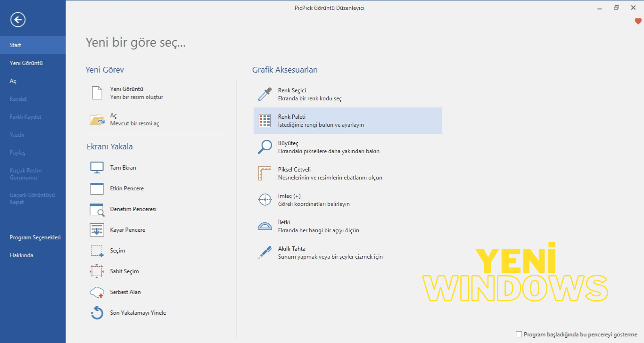Viewport: 644px width, 343px height.
Task: Click the Büyüteç magnifier icon
Action: (264, 147)
